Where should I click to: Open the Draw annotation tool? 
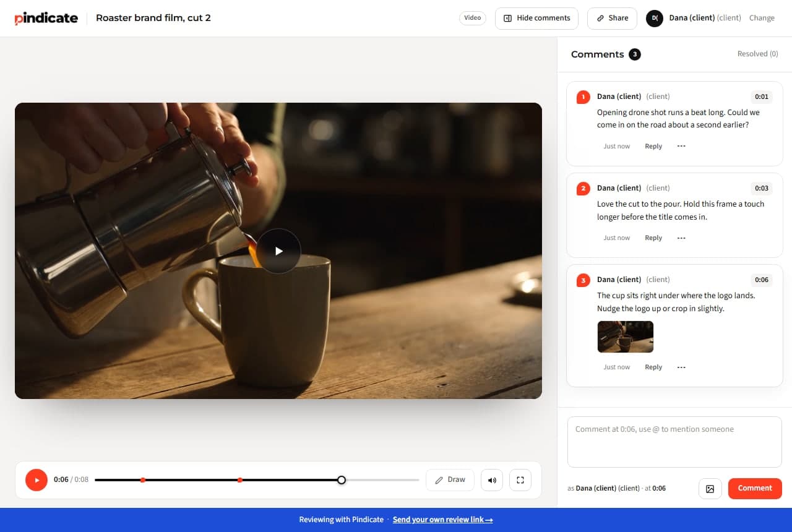tap(450, 480)
